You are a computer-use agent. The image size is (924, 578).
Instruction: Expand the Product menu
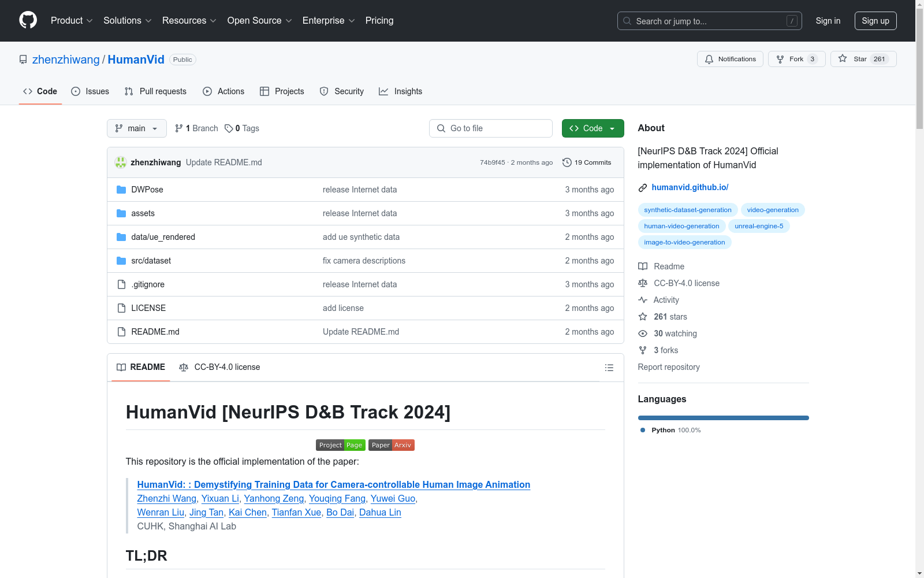pyautogui.click(x=72, y=20)
